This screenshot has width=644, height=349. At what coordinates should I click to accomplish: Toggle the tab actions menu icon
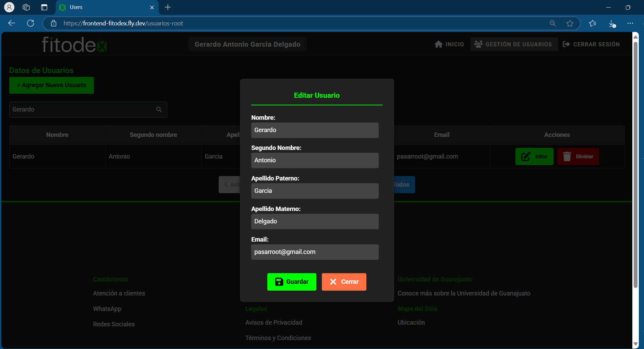[44, 7]
